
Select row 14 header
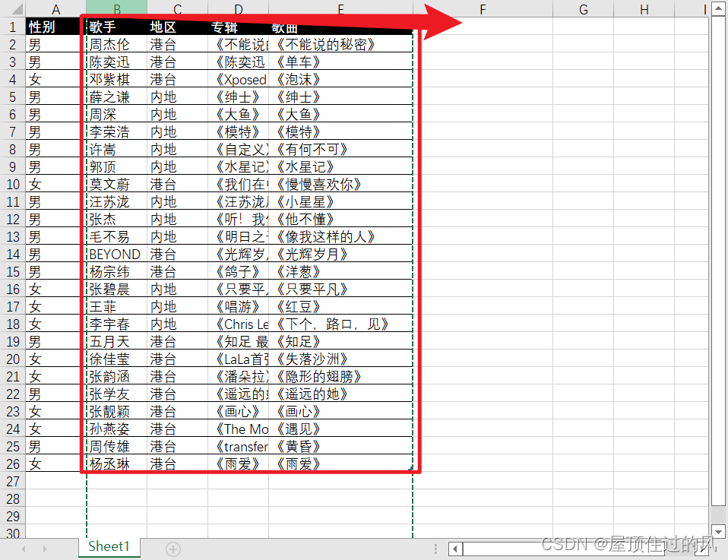(x=12, y=254)
